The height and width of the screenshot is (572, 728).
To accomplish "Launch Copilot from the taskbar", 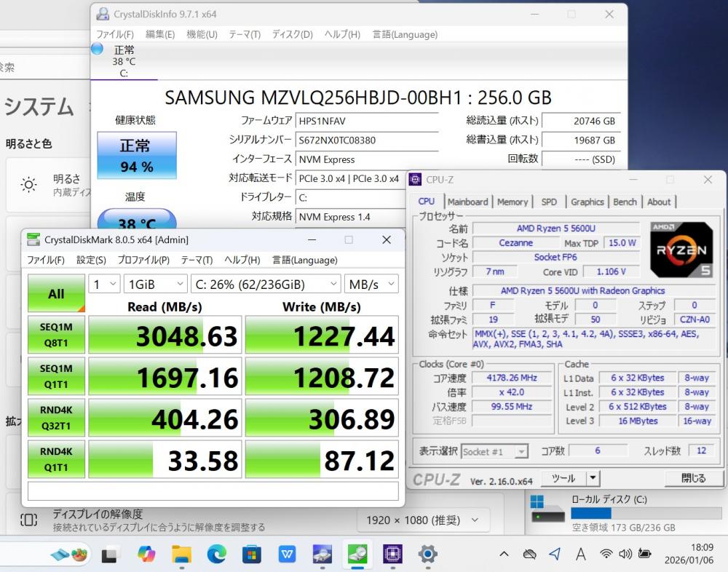I will [146, 555].
